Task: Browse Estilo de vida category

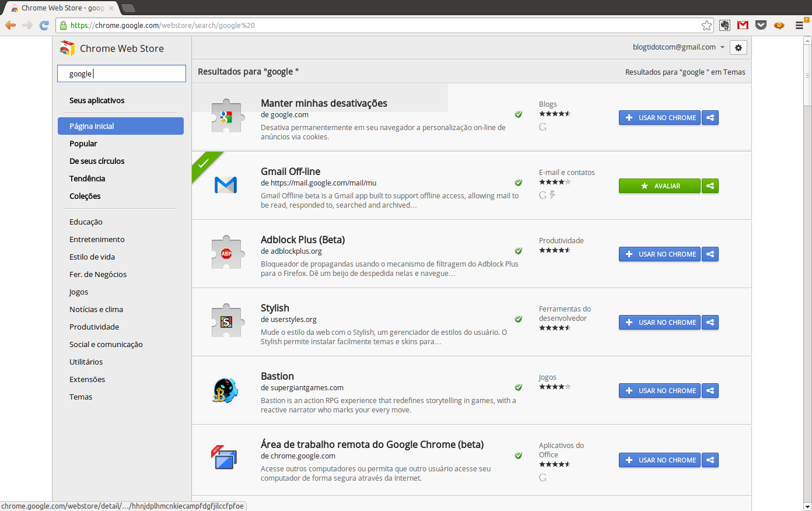Action: 92,257
